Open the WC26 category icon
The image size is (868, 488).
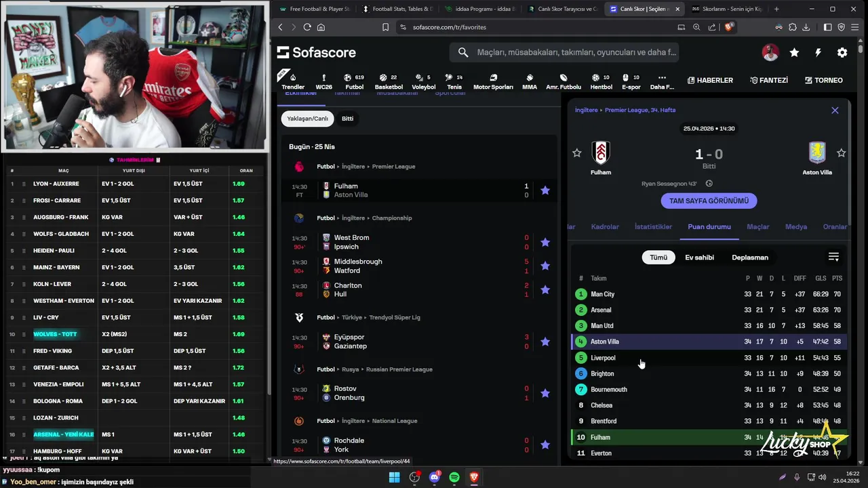click(x=324, y=81)
